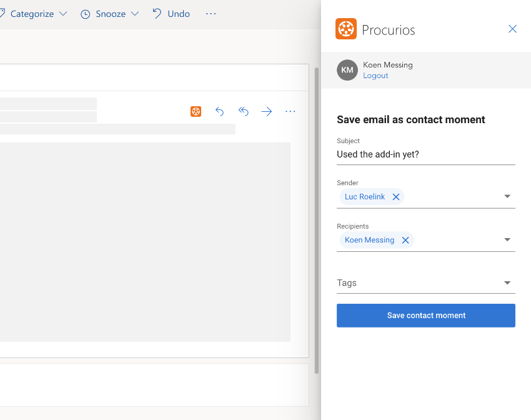The width and height of the screenshot is (531, 420).
Task: Click the Undo arrow icon
Action: pyautogui.click(x=157, y=14)
